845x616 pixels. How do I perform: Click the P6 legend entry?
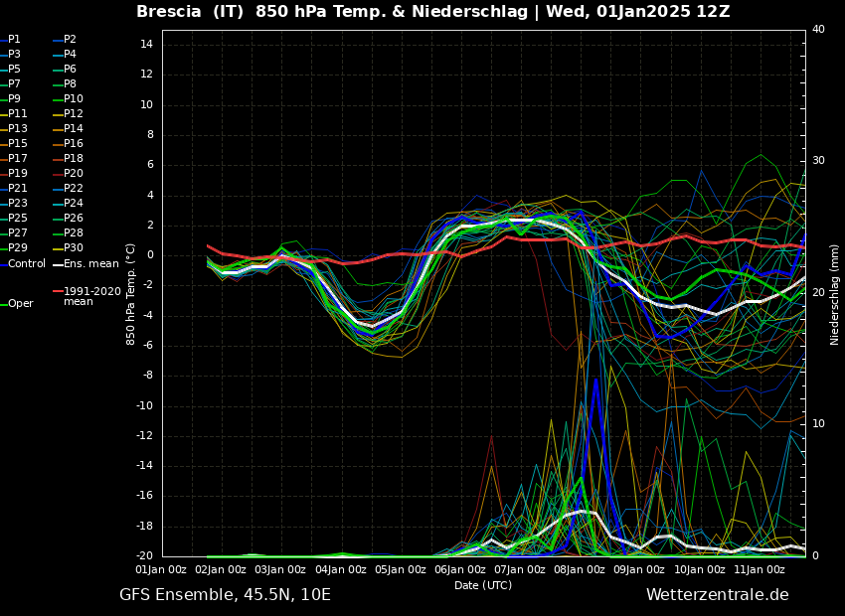pyautogui.click(x=65, y=69)
